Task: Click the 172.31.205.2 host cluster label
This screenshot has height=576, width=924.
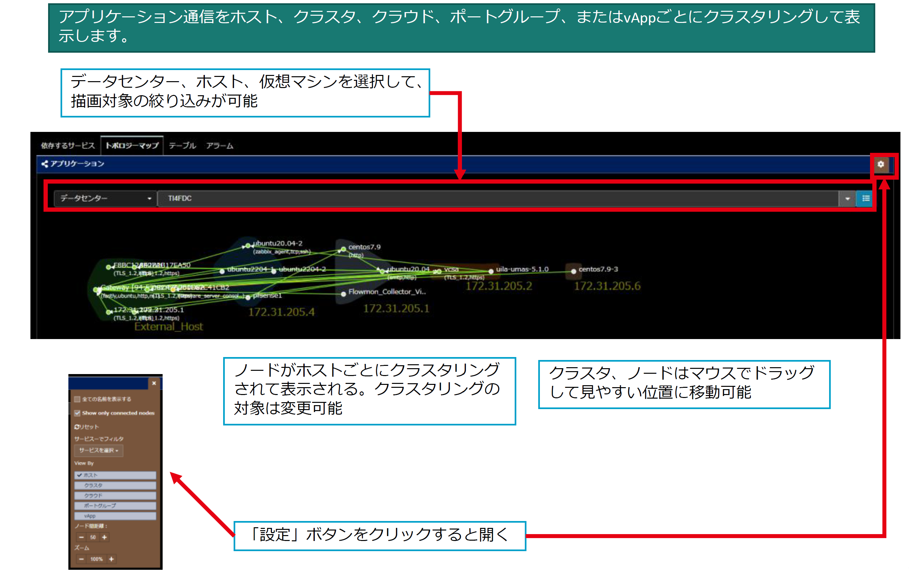Action: pos(499,286)
